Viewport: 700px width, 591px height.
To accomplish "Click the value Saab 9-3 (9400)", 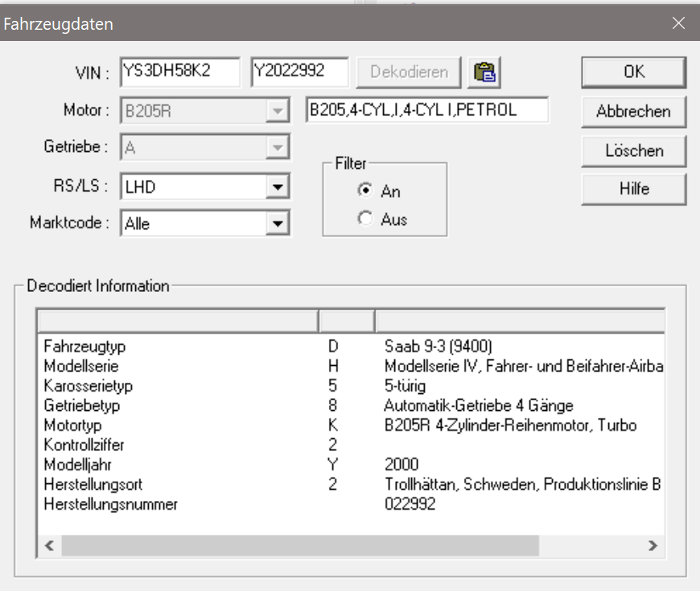I will (x=438, y=347).
